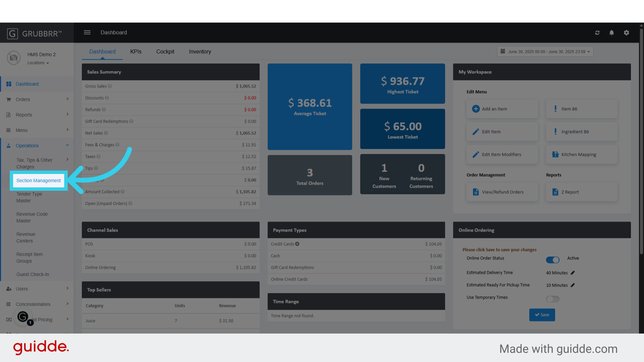Click the Z Report button
The width and height of the screenshot is (644, 362).
(582, 192)
